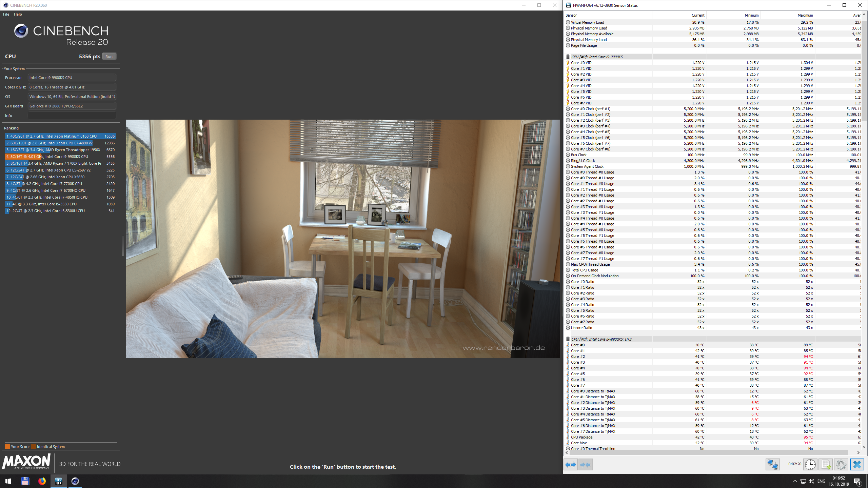Show hidden system tray icons chevron

(795, 481)
